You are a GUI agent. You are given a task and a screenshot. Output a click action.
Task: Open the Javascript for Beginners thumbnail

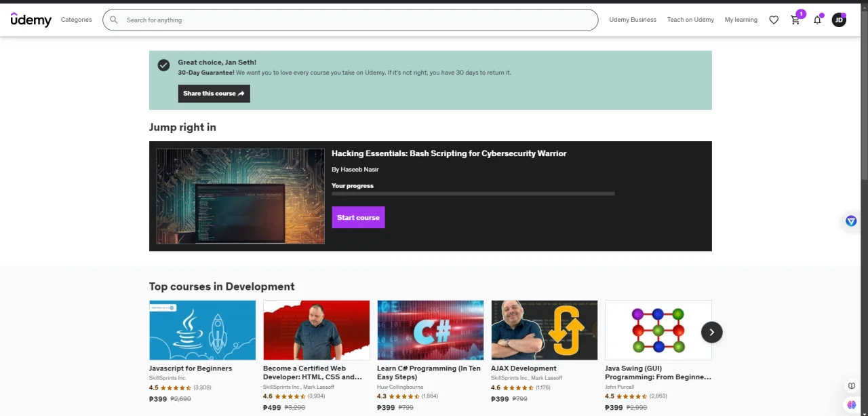pos(202,330)
